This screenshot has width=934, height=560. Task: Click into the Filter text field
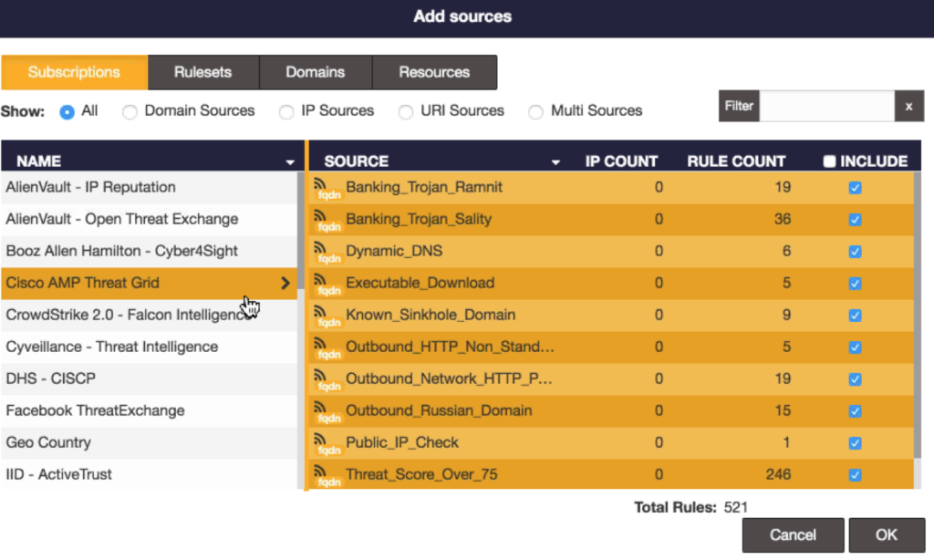tap(826, 106)
